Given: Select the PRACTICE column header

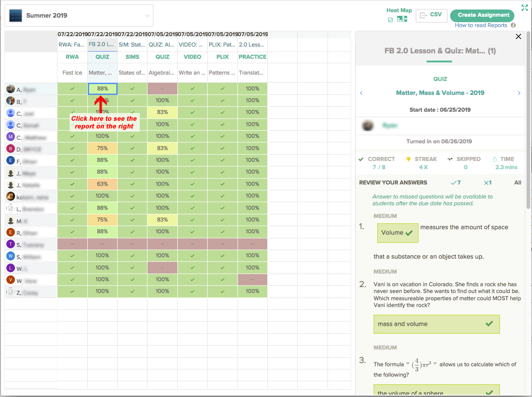Looking at the screenshot, I should (x=252, y=57).
